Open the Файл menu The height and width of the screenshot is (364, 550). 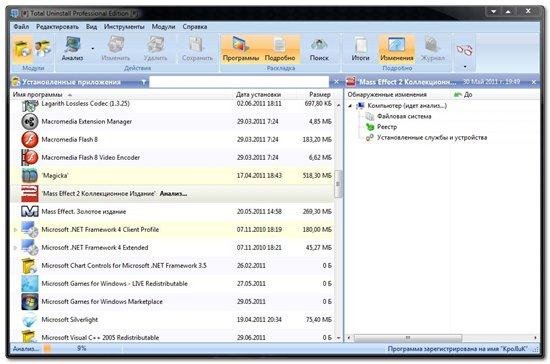pos(21,27)
